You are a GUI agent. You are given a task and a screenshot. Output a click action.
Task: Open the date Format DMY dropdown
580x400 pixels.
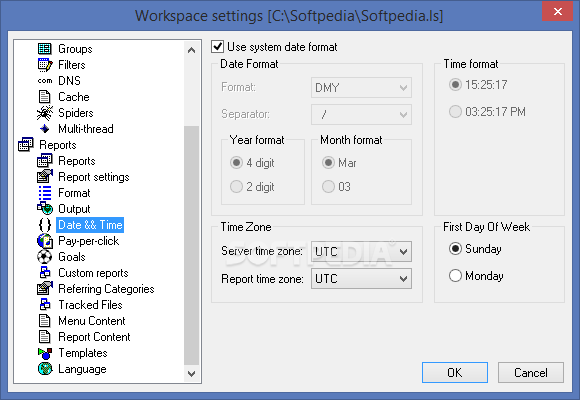[x=361, y=88]
